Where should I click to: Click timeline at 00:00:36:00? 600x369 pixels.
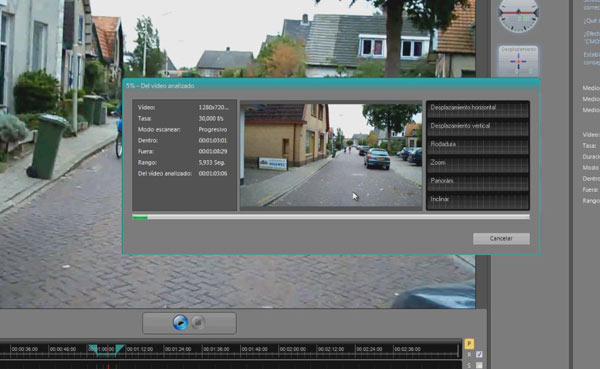point(25,349)
